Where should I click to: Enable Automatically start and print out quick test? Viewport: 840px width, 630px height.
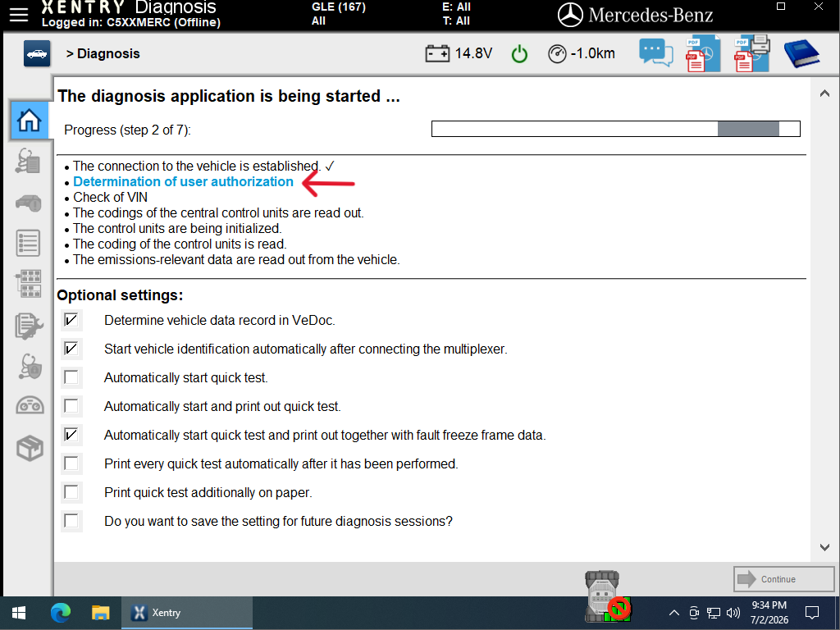[x=71, y=406]
